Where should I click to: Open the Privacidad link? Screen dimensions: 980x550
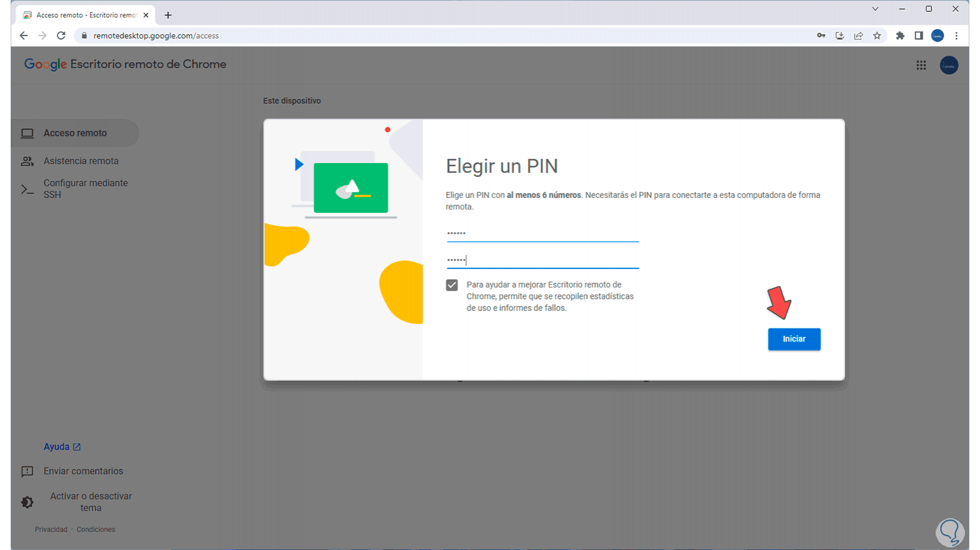point(51,529)
